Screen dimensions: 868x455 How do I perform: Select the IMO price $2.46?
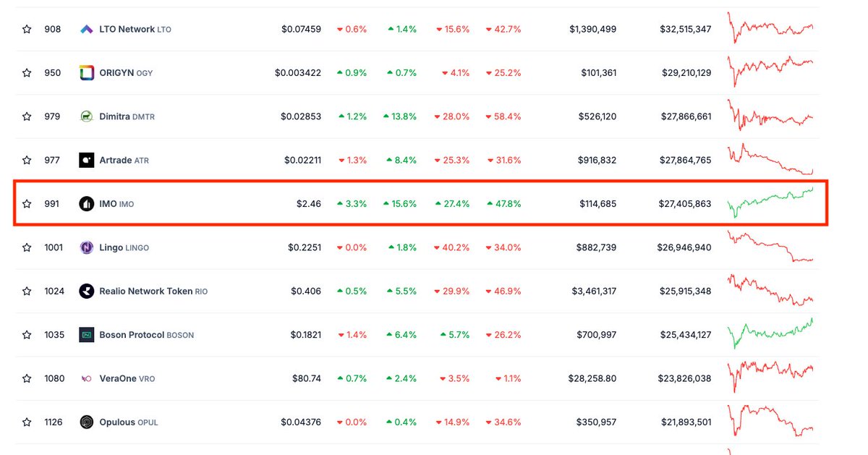pos(309,204)
